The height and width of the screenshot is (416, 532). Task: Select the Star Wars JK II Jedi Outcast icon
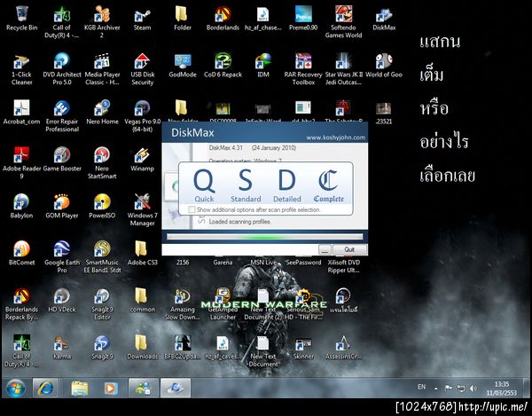343,69
